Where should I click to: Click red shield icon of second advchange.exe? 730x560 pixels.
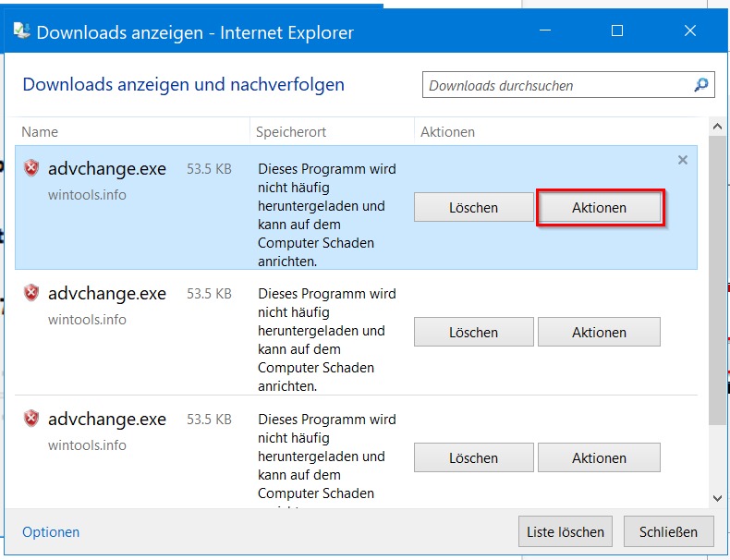[31, 293]
